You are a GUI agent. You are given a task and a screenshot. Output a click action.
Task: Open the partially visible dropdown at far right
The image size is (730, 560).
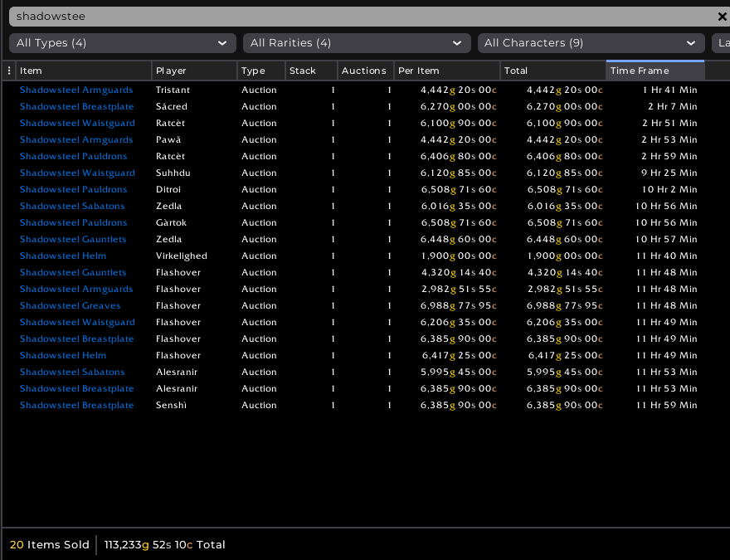tap(721, 43)
